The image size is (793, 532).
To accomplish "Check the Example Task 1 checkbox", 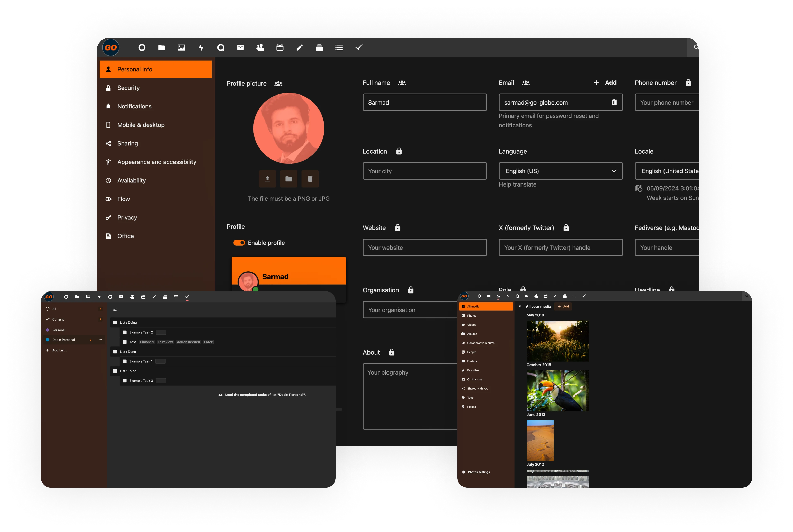I will pos(125,361).
